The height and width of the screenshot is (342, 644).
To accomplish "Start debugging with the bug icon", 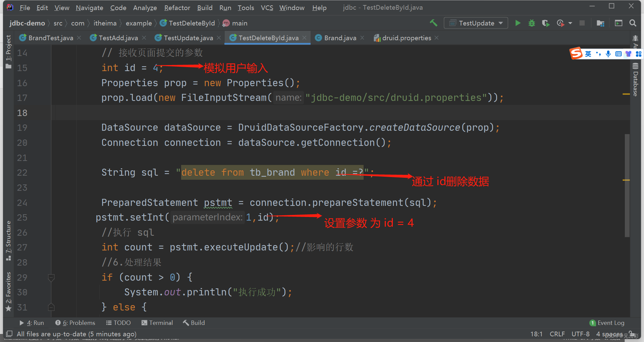I will (x=532, y=23).
